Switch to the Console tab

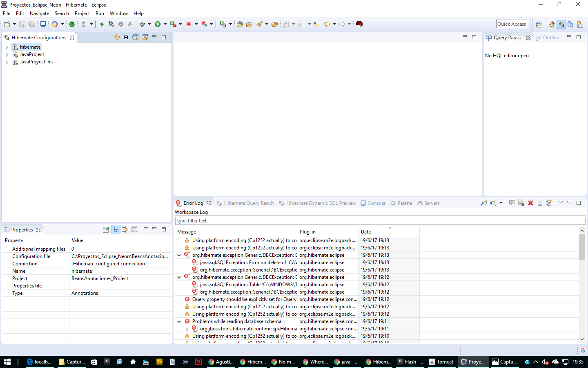point(373,203)
